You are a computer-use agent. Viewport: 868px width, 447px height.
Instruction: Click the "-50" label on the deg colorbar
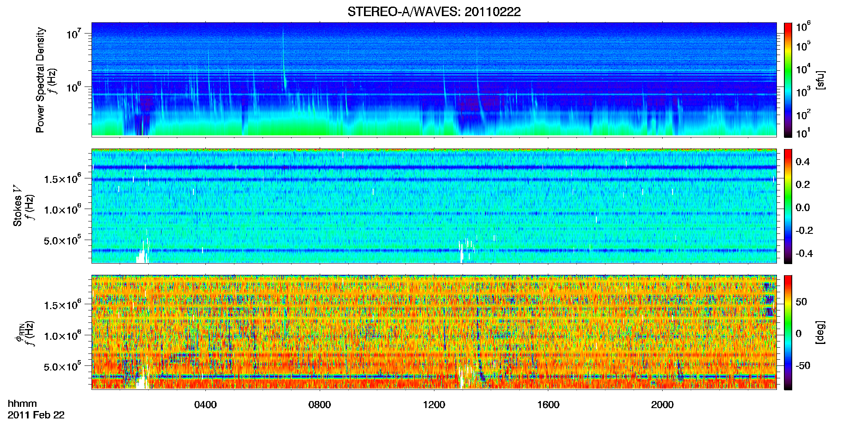pos(803,365)
